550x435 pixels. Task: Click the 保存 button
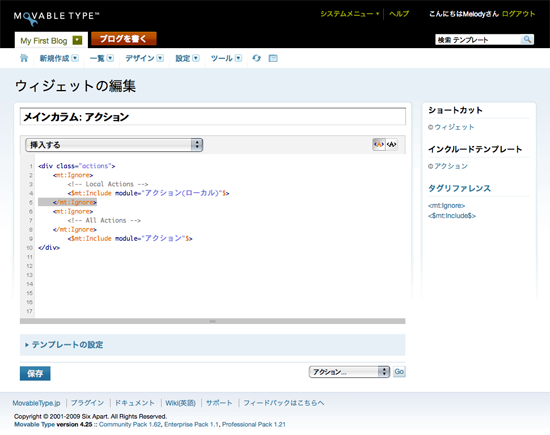pos(35,373)
